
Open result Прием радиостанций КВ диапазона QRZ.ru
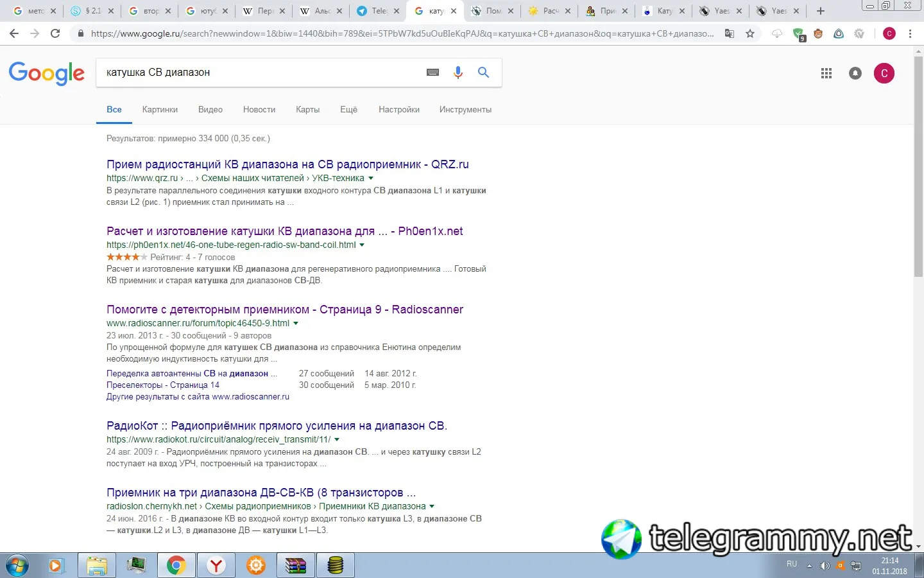point(287,164)
